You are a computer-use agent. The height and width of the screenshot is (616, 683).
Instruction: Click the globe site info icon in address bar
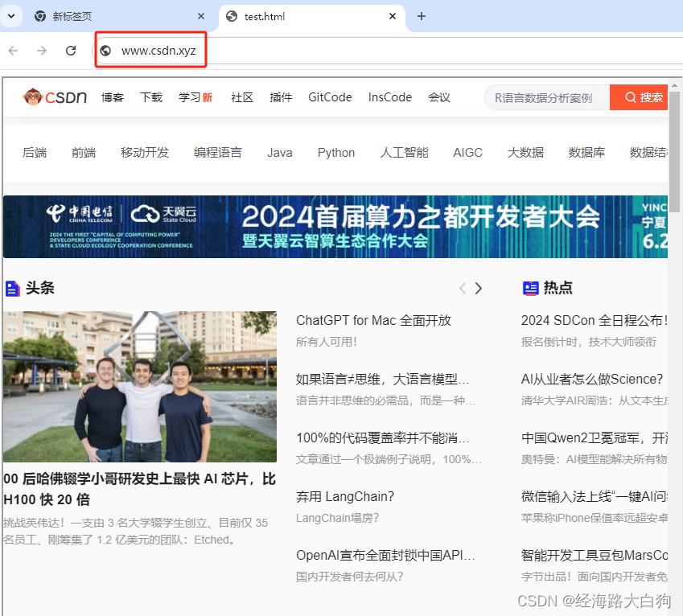click(105, 51)
